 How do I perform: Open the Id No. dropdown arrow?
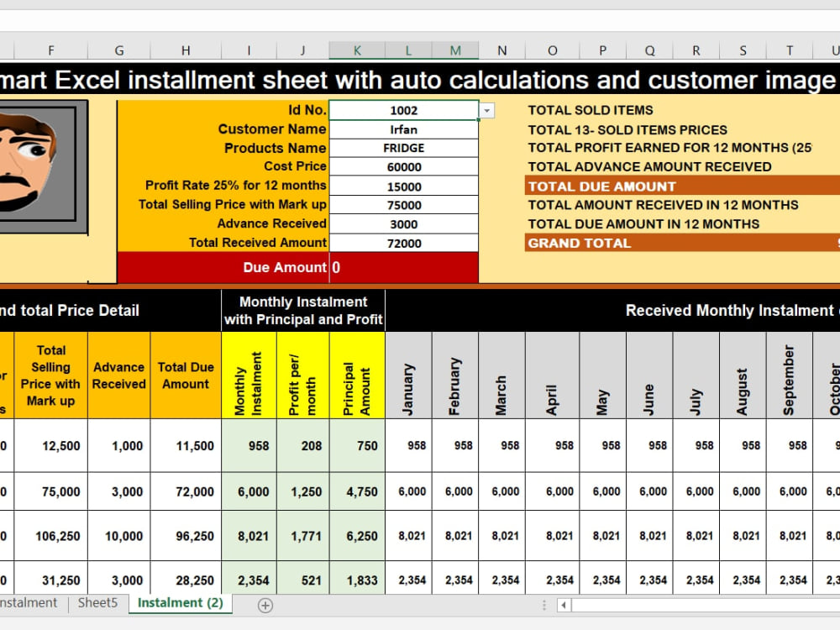point(486,110)
